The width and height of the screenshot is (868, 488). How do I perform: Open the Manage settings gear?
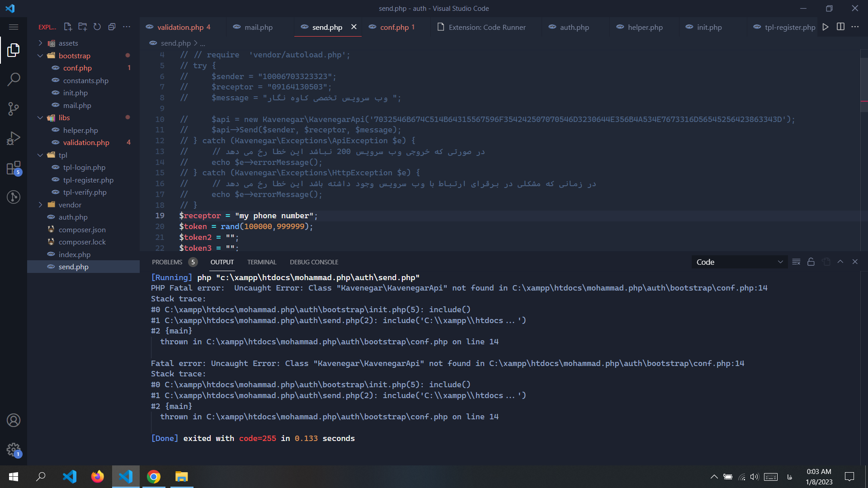[14, 450]
